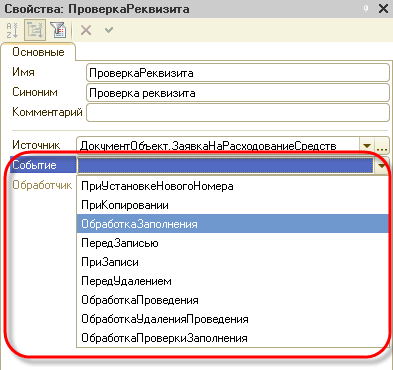Image resolution: width=393 pixels, height=370 pixels.
Task: Focus the empty Комментарий field
Action: click(238, 112)
